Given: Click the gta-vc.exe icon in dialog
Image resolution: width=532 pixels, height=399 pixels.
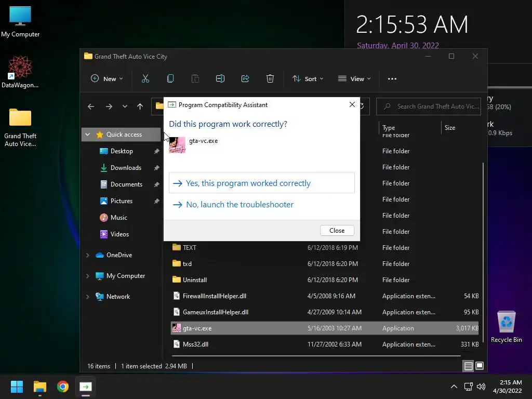Looking at the screenshot, I should click(x=177, y=145).
